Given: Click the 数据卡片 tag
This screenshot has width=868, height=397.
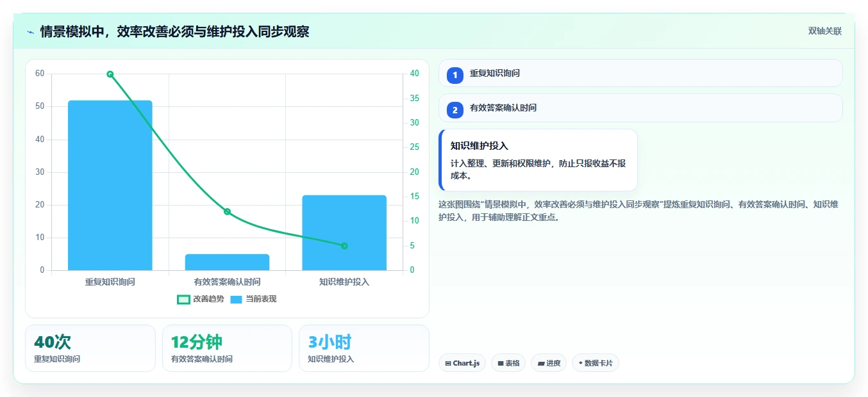Looking at the screenshot, I should (x=596, y=363).
